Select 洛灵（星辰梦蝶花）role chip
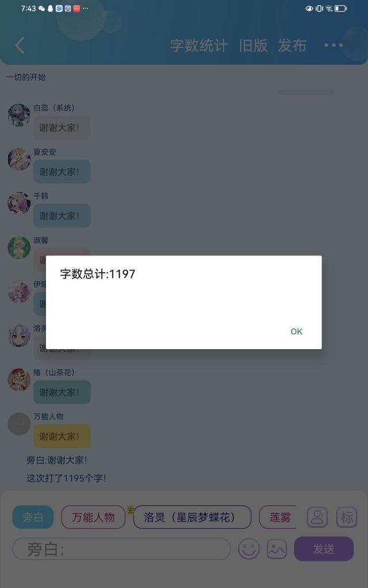Image resolution: width=368 pixels, height=588 pixels. 192,517
